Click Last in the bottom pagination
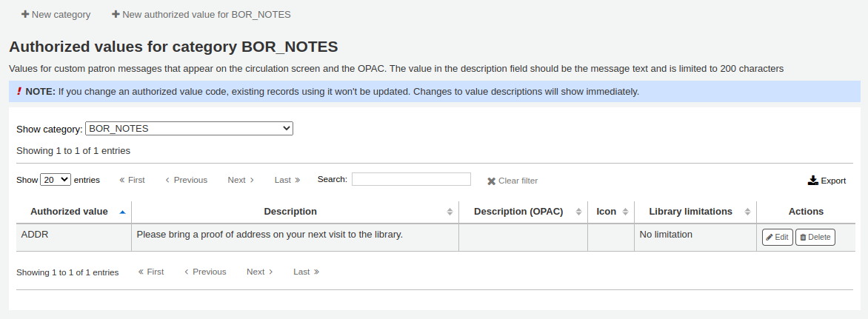 [306, 272]
